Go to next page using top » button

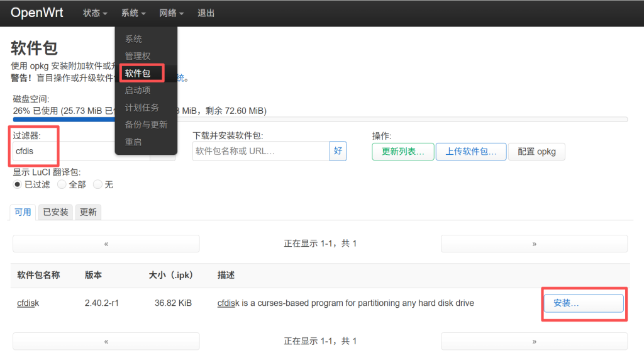click(534, 244)
